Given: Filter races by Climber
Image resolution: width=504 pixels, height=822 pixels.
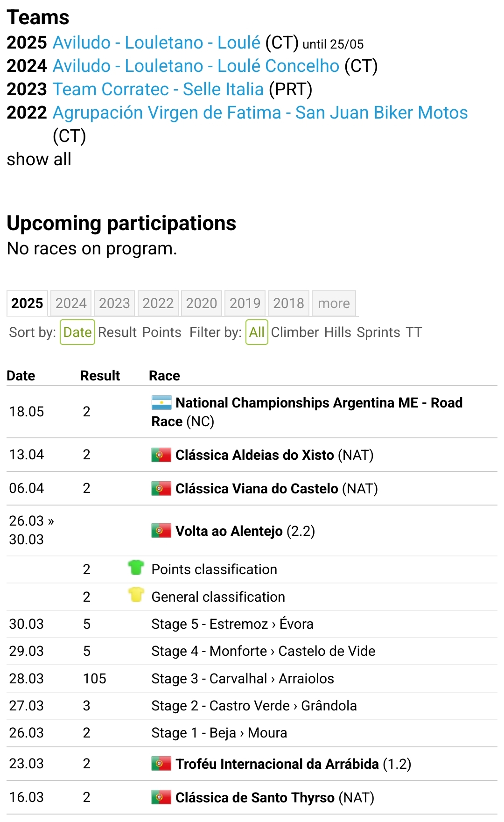Looking at the screenshot, I should tap(295, 332).
